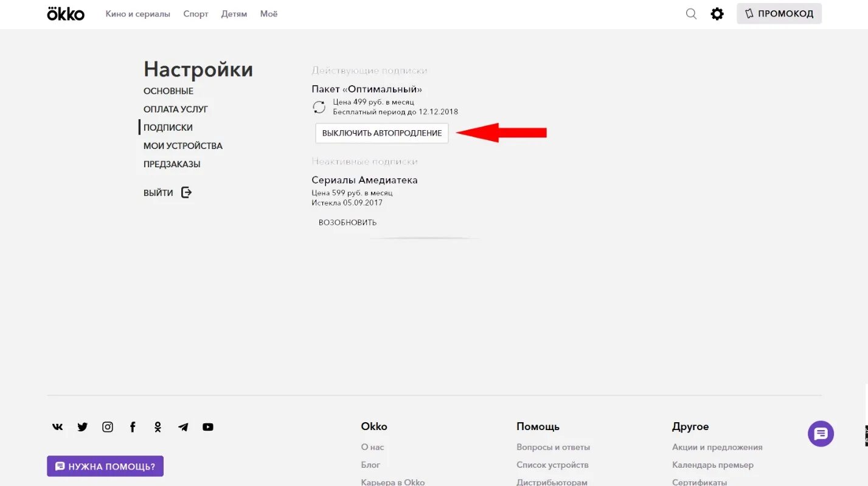868x486 pixels.
Task: Open the Telegram social icon
Action: (x=183, y=427)
